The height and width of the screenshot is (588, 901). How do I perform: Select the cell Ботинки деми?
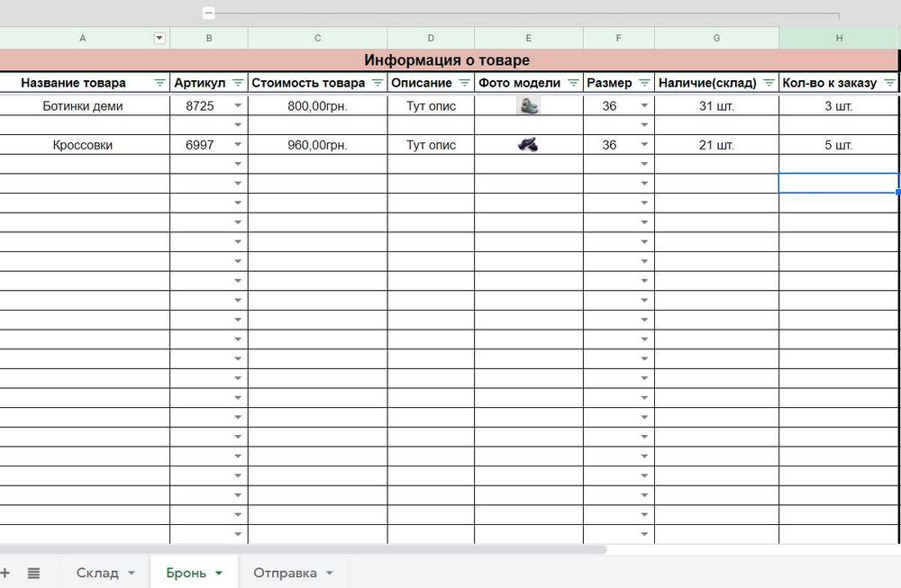(x=83, y=105)
